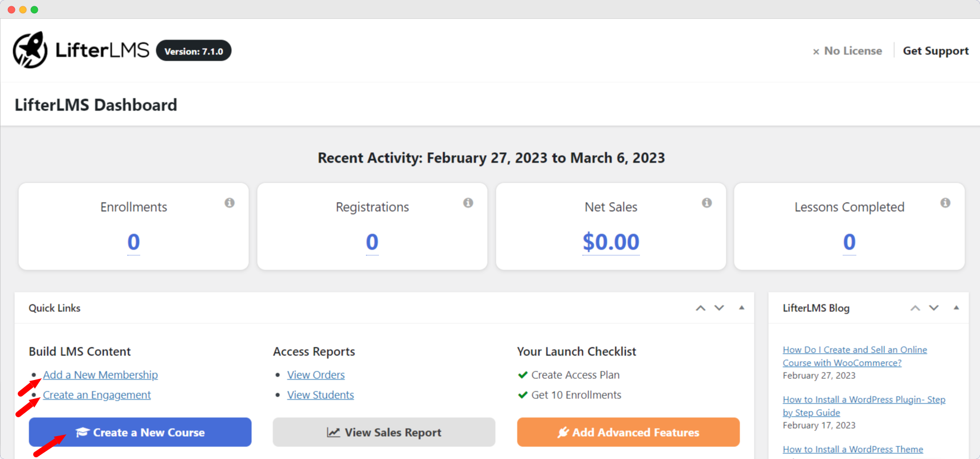Open View Orders link

pyautogui.click(x=316, y=375)
